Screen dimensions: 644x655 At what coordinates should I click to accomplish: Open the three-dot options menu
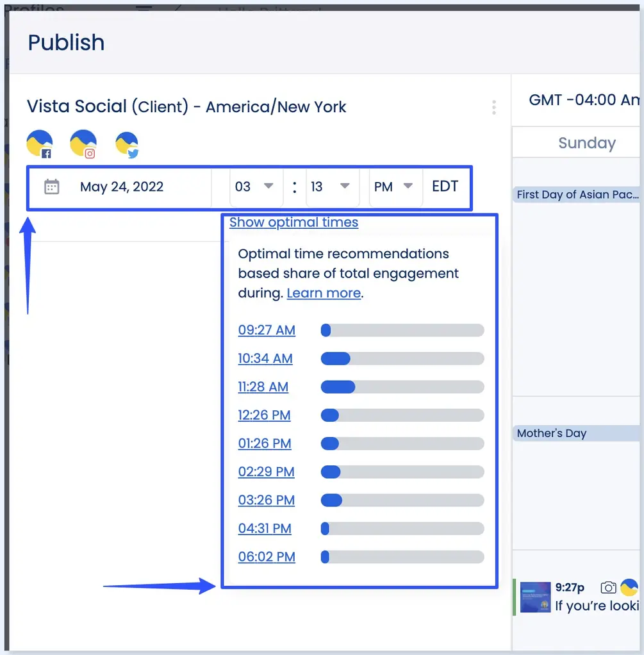(493, 107)
